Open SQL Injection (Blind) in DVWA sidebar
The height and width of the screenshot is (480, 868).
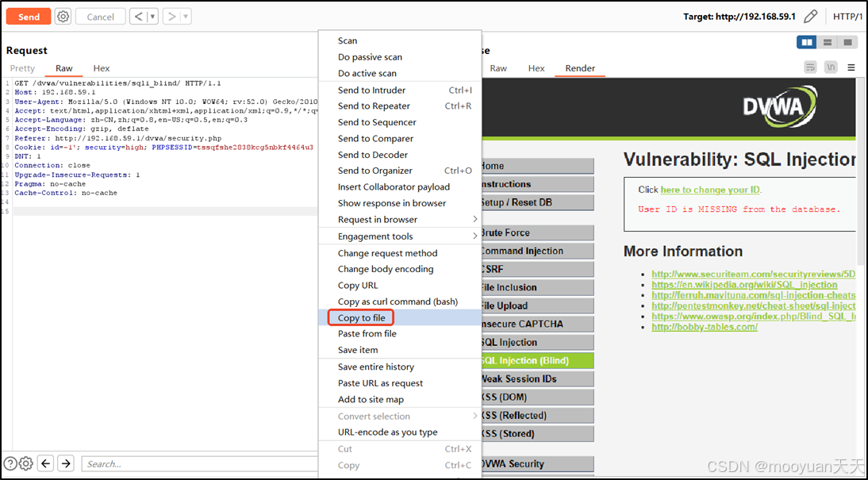tap(537, 360)
